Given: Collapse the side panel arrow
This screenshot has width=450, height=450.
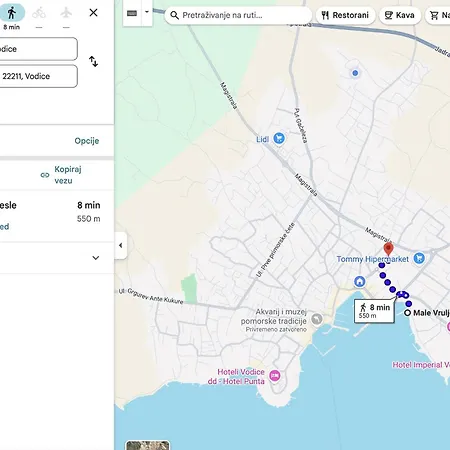Looking at the screenshot, I should coord(121,245).
